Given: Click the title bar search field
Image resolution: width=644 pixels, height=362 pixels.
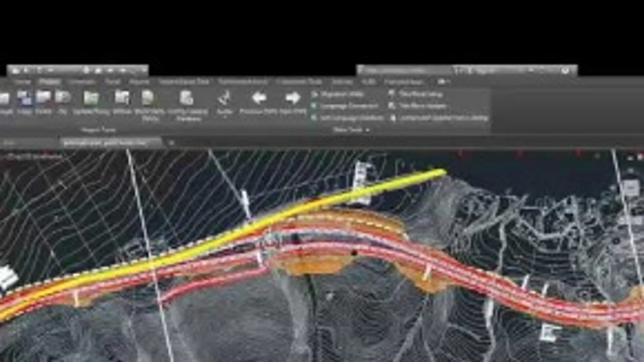Looking at the screenshot, I should pyautogui.click(x=403, y=71).
